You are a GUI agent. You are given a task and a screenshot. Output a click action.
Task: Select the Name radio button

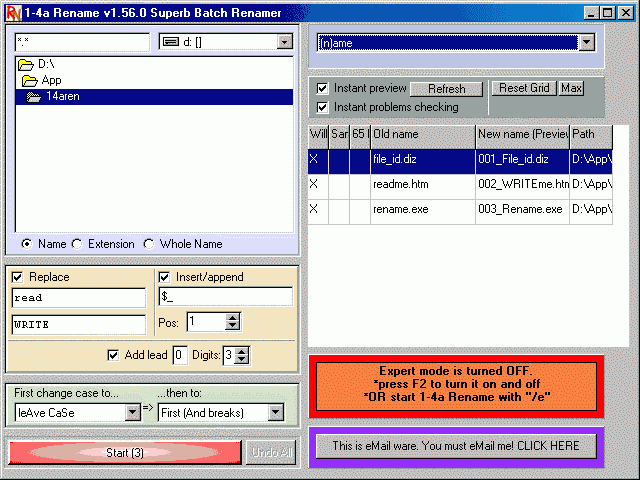click(27, 244)
